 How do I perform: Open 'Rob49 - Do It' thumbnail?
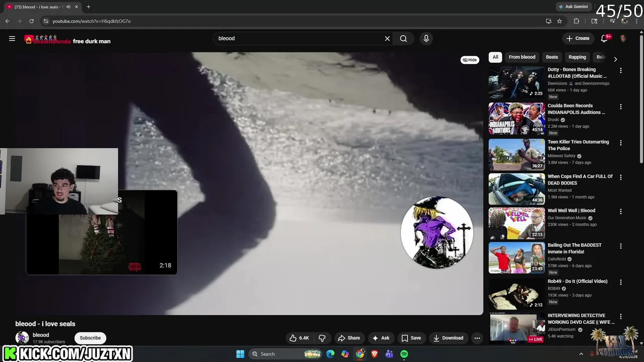click(516, 294)
